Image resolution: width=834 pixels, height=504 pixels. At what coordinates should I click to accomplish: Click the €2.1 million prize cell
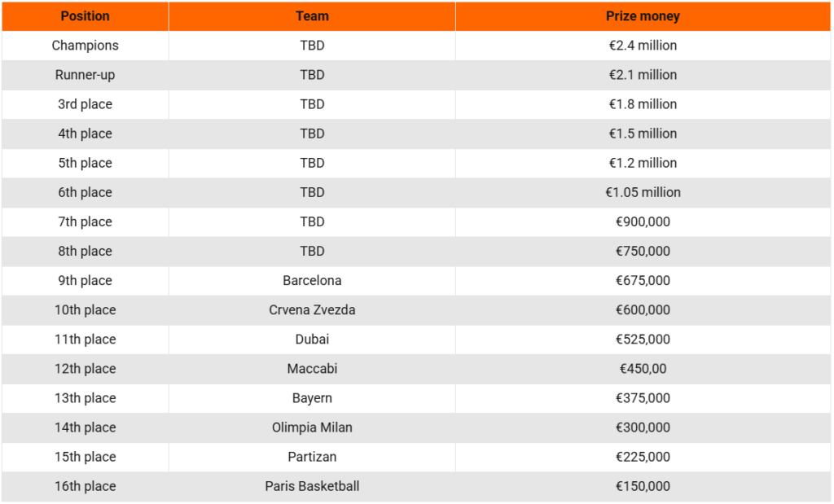click(x=643, y=75)
